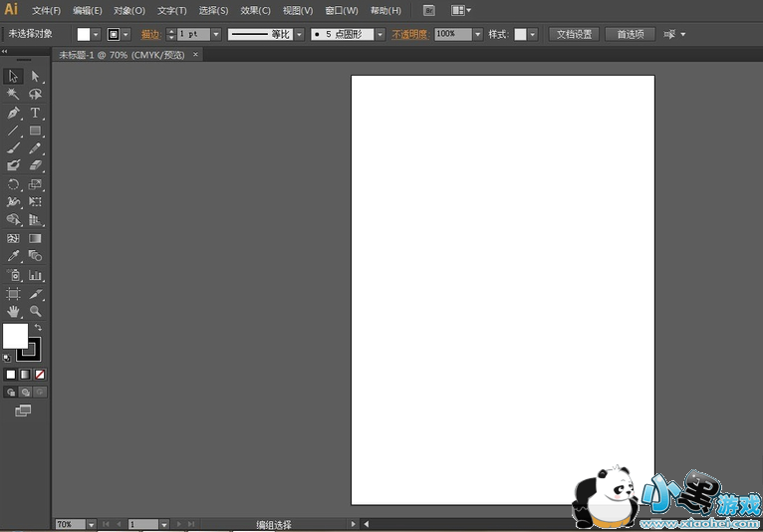Open the 效果(C) menu
The image size is (763, 532).
255,11
